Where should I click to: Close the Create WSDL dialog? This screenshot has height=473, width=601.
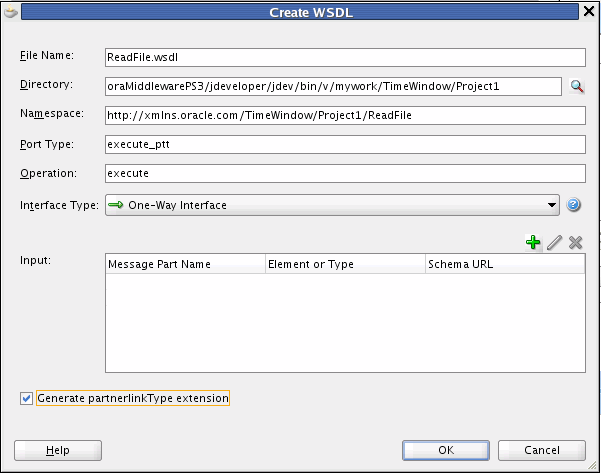pos(590,11)
